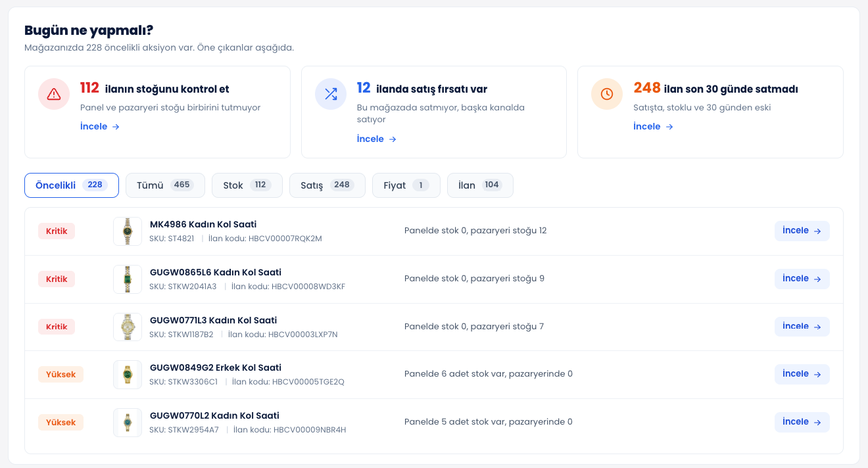Click the Yüksek badge on GUGW0849G2 row

[60, 375]
